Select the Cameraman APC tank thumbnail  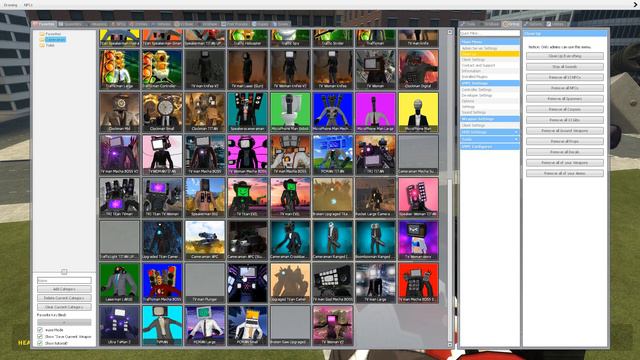(205, 240)
